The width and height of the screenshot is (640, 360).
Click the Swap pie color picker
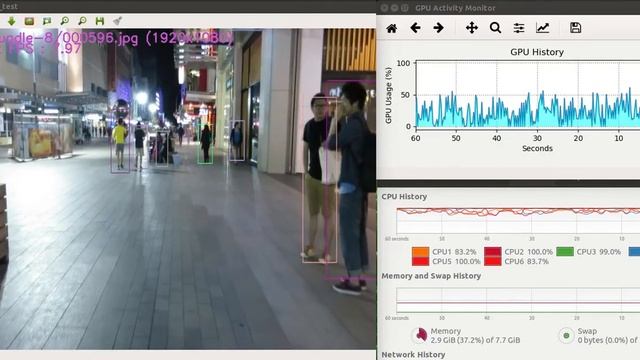tap(566, 336)
